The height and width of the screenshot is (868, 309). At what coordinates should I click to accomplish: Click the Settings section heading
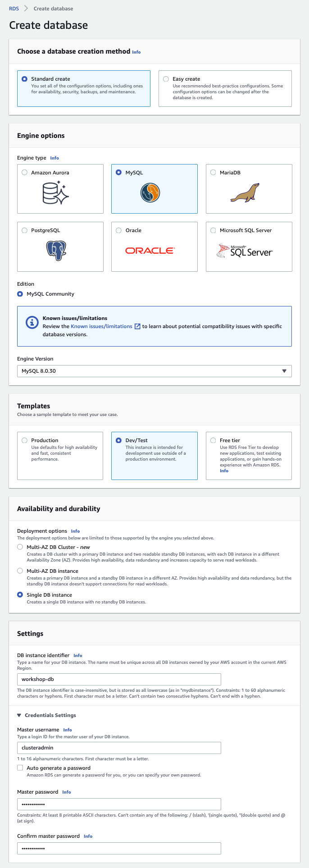(30, 634)
